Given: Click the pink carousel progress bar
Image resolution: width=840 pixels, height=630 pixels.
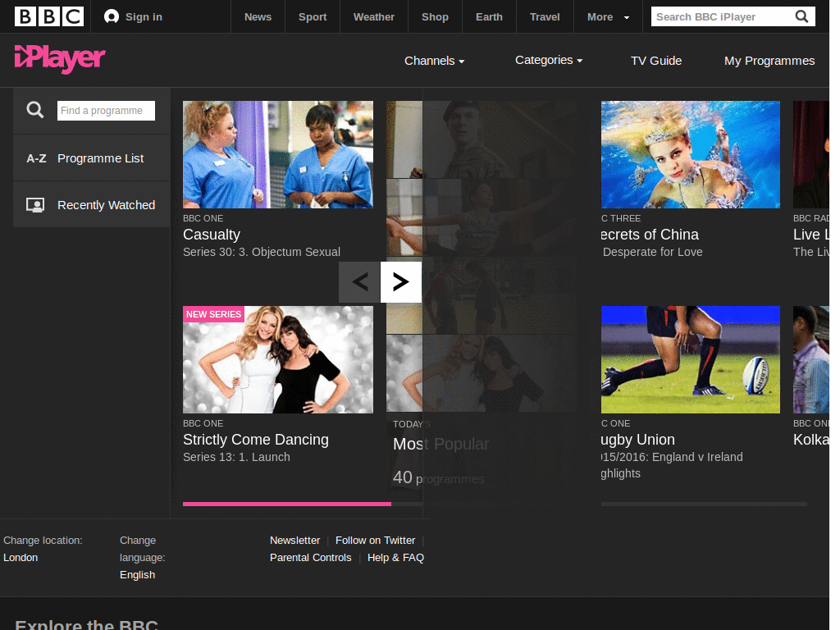Looking at the screenshot, I should 286,504.
